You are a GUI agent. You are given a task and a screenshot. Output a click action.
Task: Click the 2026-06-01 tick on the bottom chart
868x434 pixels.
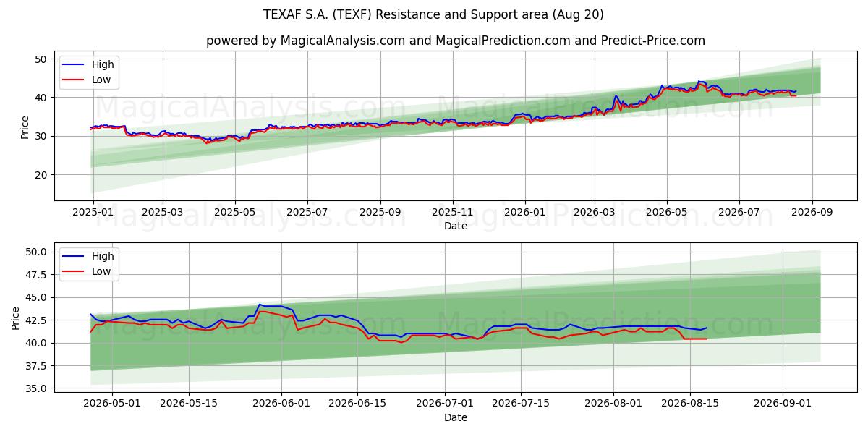click(281, 404)
